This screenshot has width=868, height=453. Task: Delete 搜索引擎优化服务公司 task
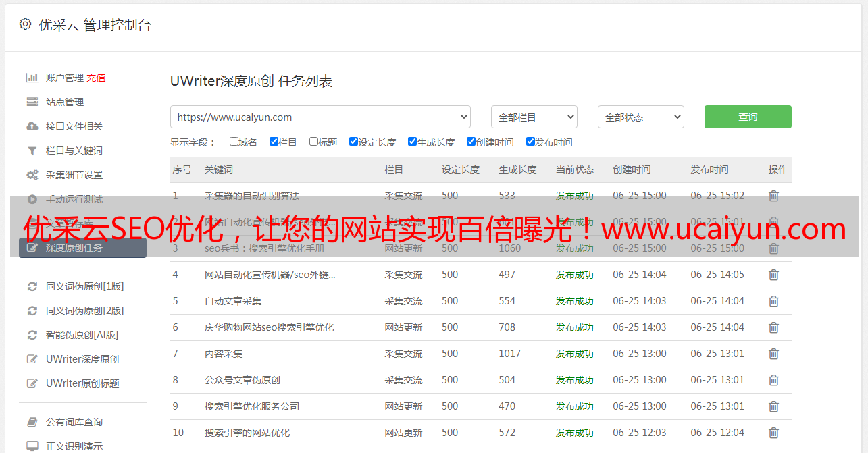pos(774,406)
